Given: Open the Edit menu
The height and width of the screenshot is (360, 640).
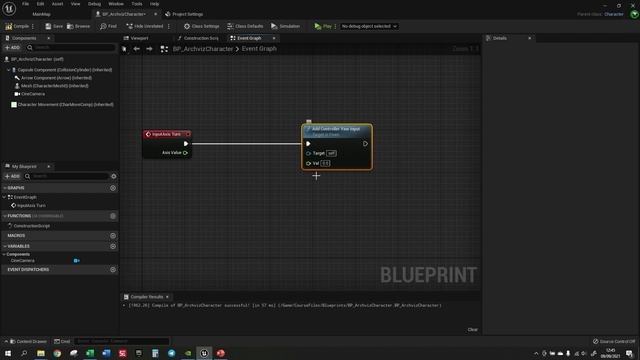Looking at the screenshot, I should click(x=40, y=4).
